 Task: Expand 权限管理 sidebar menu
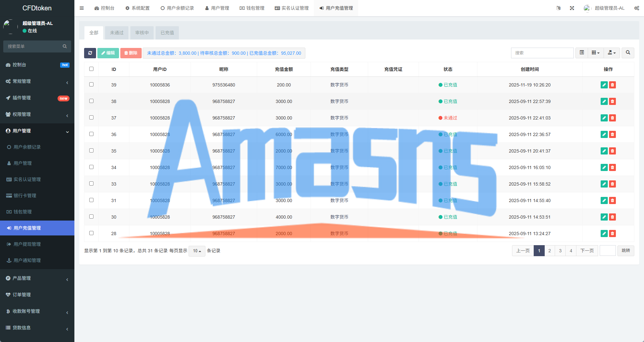pos(37,114)
